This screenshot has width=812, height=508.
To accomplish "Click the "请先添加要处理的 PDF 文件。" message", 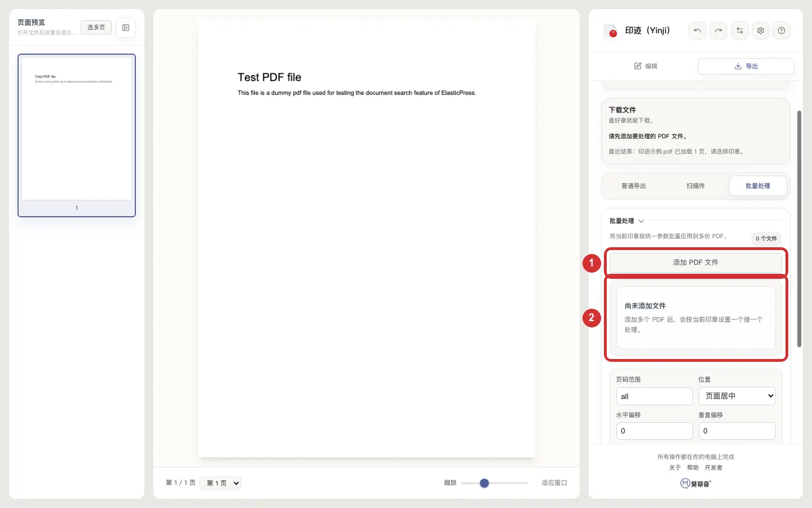I will click(x=648, y=136).
